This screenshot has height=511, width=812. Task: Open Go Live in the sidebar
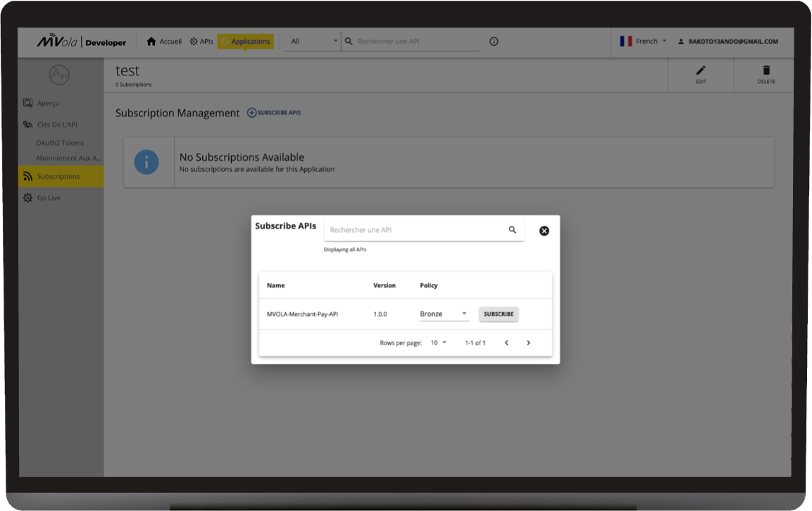[x=49, y=198]
